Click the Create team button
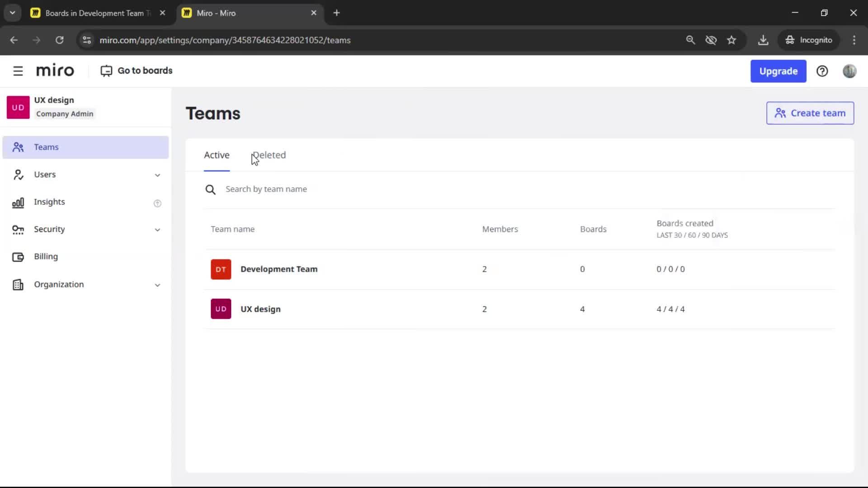This screenshot has height=488, width=868. 810,113
